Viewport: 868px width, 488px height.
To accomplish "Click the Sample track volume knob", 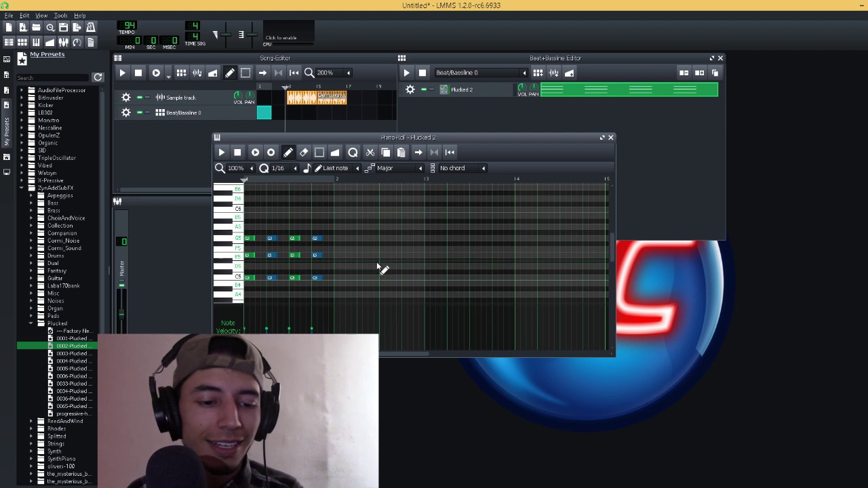I will [x=237, y=95].
